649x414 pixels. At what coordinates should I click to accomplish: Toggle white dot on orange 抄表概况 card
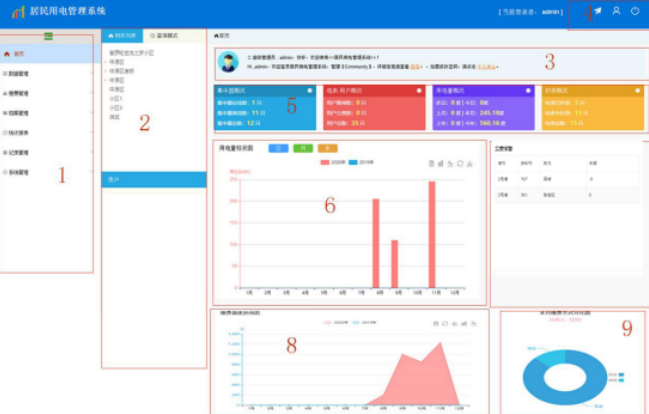point(637,90)
